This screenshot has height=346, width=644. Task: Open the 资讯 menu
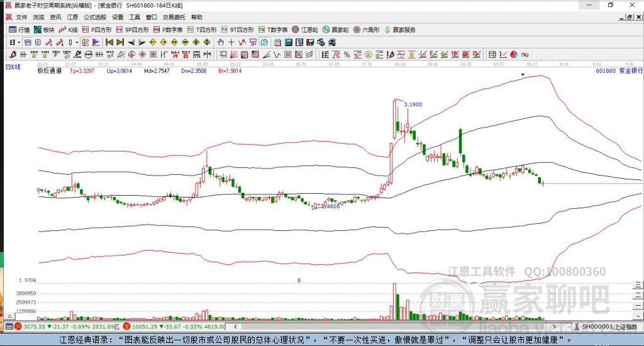(55, 17)
